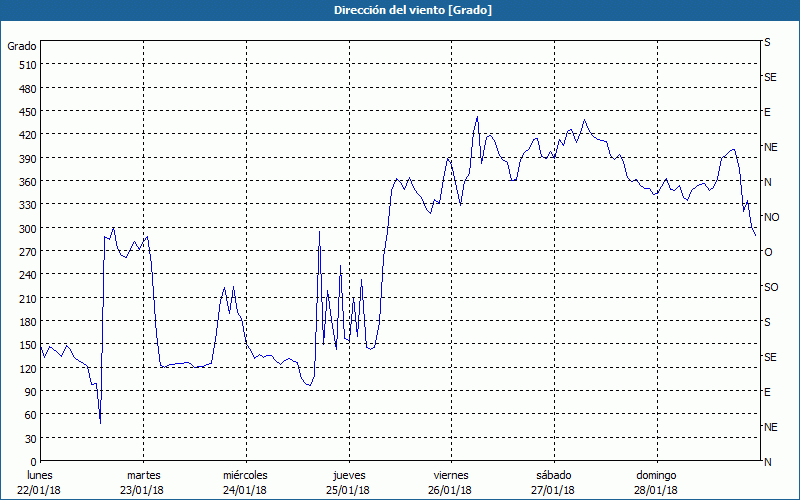Click the "SO" compass label on right axis
800x500 pixels.
click(771, 287)
